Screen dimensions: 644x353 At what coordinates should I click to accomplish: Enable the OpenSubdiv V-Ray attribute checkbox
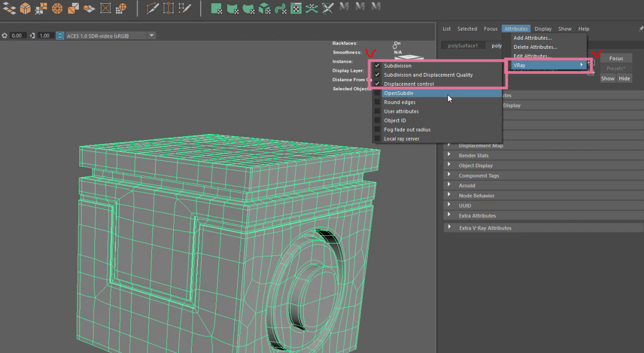(x=377, y=93)
